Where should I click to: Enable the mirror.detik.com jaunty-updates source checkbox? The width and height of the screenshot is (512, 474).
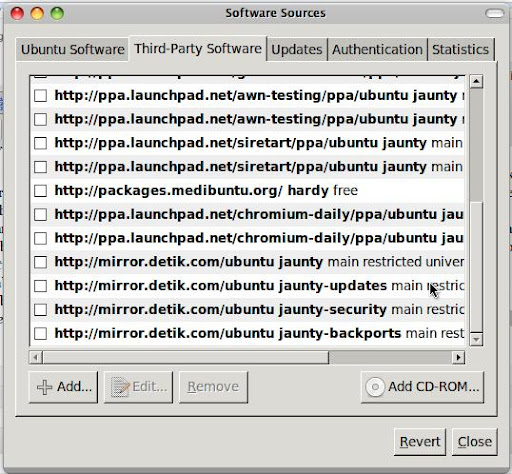[41, 286]
